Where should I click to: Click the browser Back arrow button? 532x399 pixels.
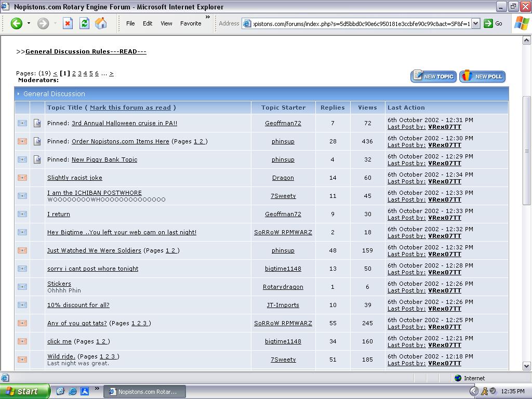coord(17,23)
